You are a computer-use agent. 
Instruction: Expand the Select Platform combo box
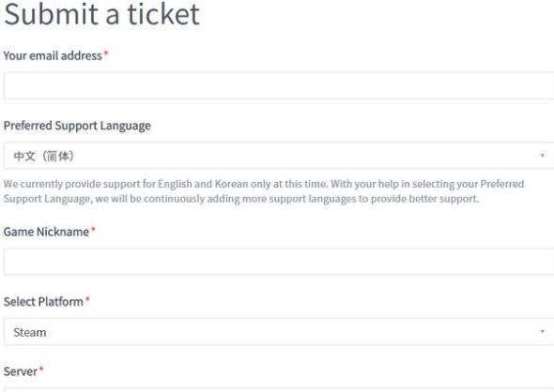tap(279, 332)
